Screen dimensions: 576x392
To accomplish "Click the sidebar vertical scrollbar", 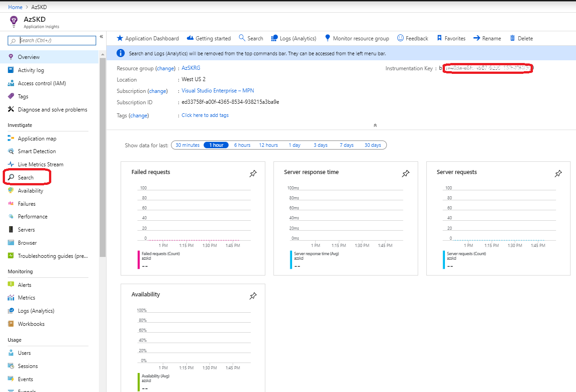I will (103, 159).
